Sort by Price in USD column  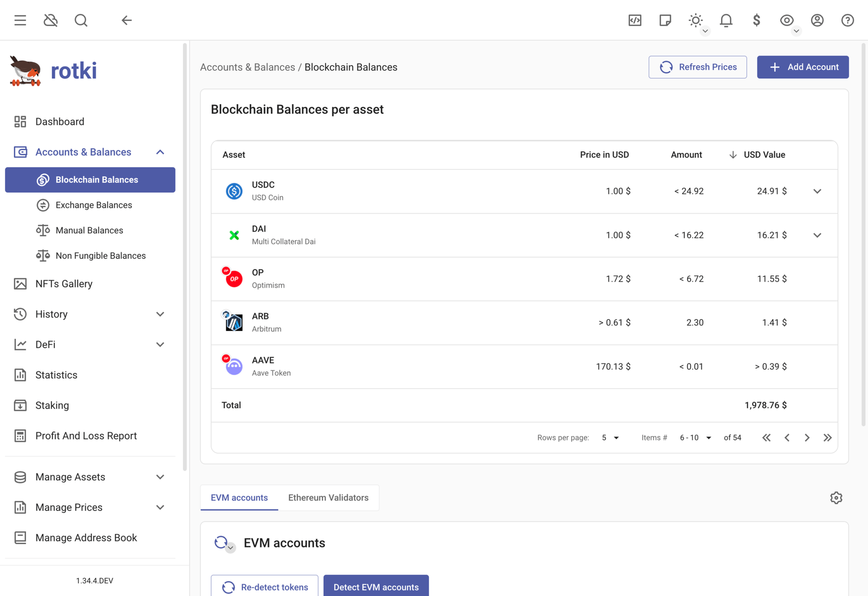coord(604,155)
